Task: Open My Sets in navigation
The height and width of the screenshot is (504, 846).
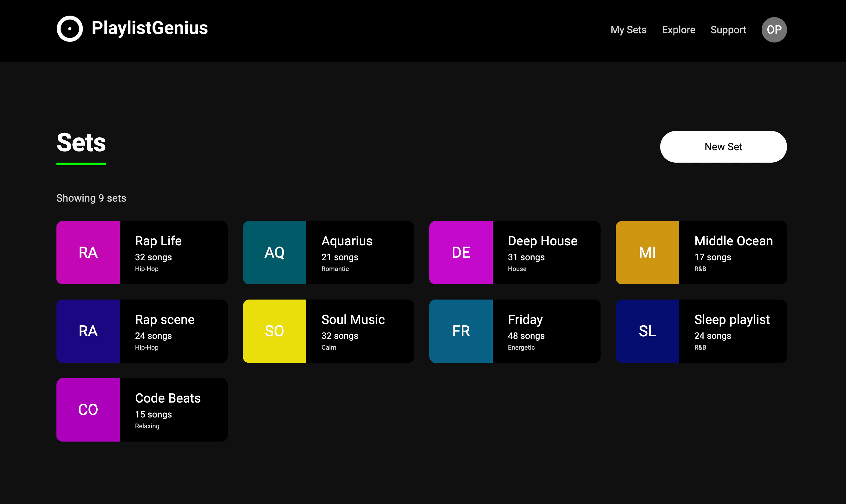Action: coord(628,30)
